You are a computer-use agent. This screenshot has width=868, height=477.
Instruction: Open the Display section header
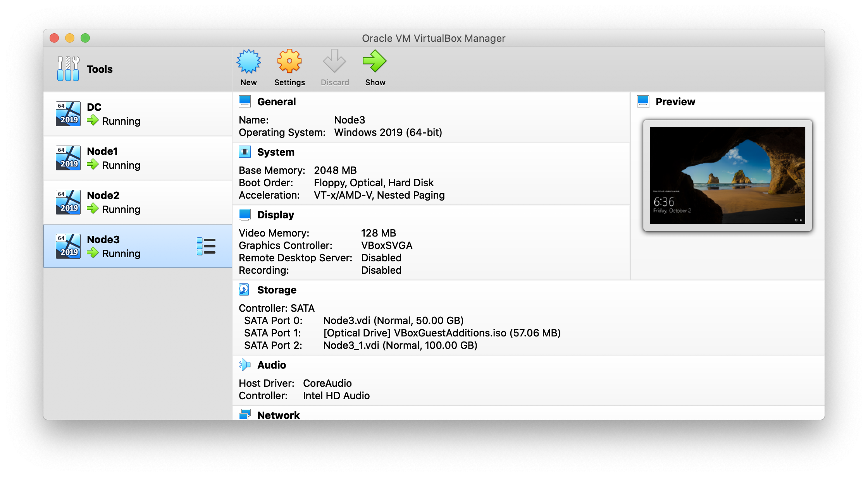(x=276, y=215)
